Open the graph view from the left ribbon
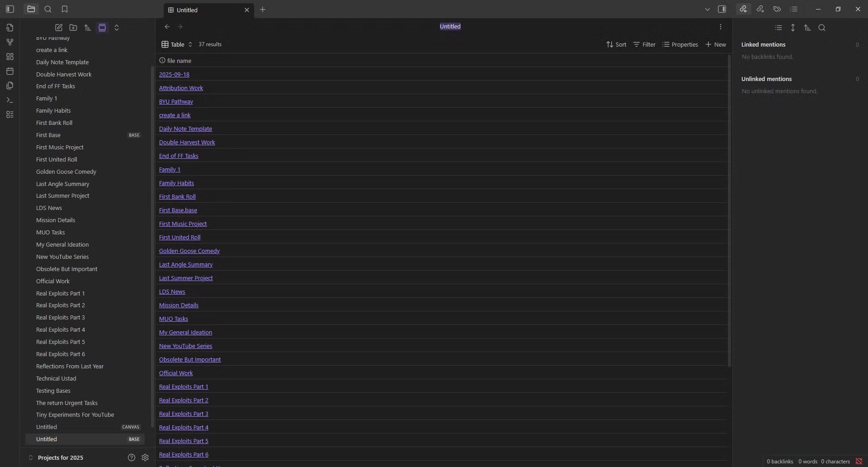Viewport: 868px width, 467px height. [x=10, y=42]
